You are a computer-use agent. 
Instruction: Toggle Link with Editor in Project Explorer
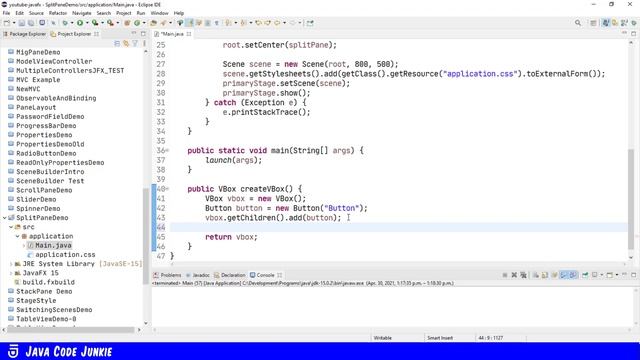tap(126, 43)
